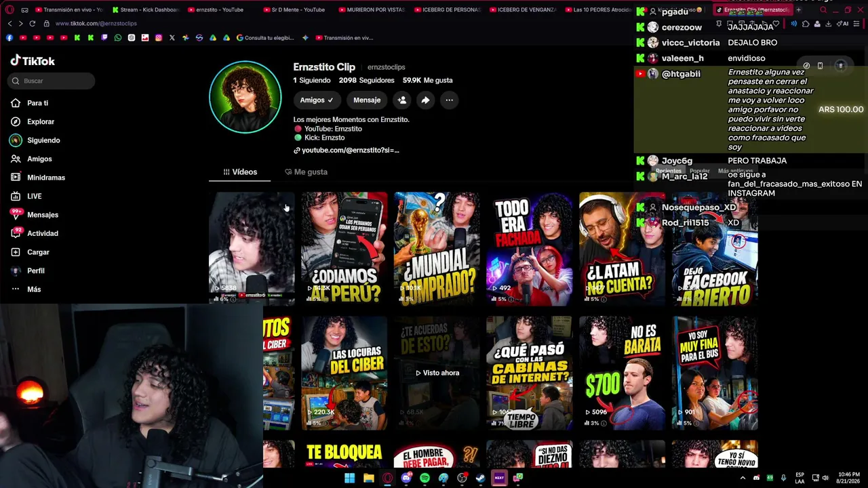Switch to 'Transmisión en vivo' browser tab
This screenshot has width=868, height=488.
[x=70, y=10]
